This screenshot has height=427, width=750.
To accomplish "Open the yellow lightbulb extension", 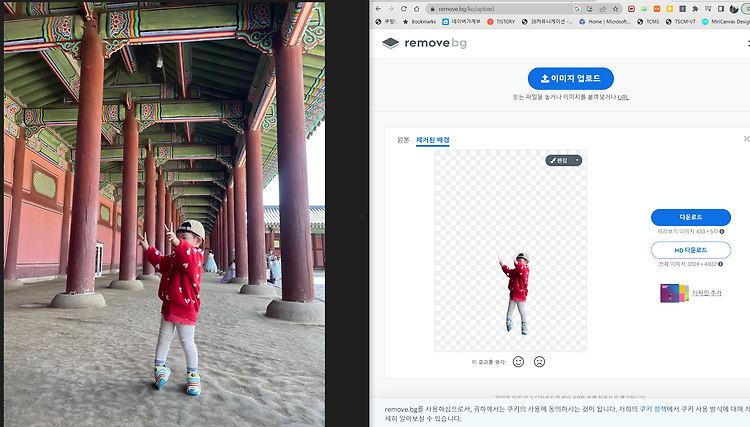I will tap(670, 9).
